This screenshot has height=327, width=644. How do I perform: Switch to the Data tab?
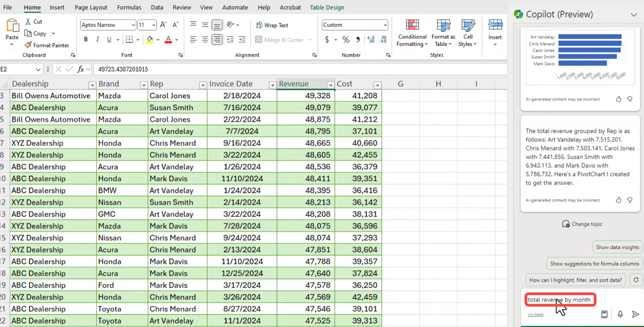coord(157,7)
